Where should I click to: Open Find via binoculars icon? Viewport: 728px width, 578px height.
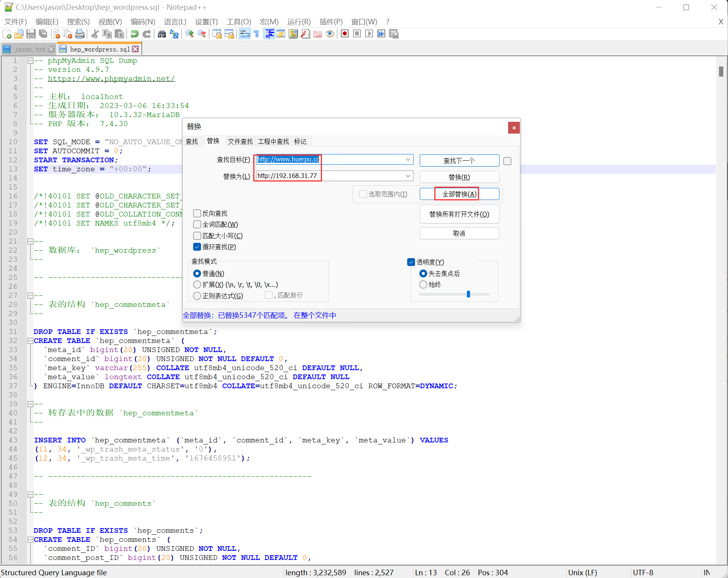pyautogui.click(x=162, y=34)
